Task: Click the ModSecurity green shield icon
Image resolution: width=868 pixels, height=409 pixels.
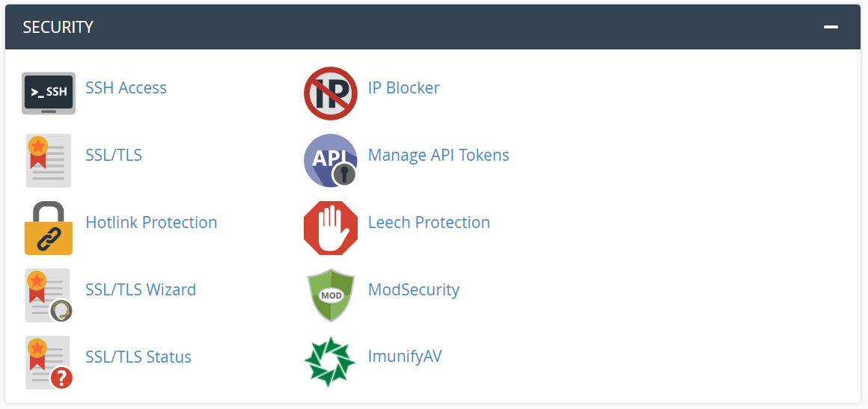Action: click(x=330, y=295)
